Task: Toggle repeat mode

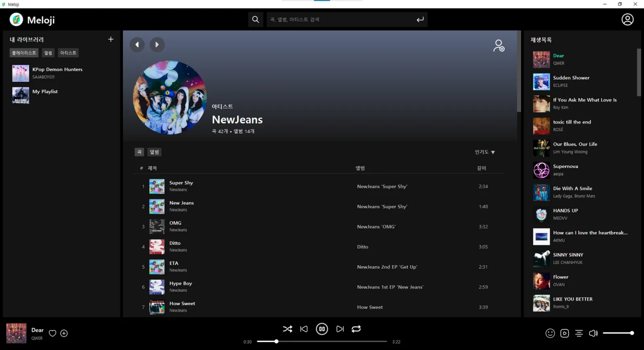Action: [x=356, y=329]
